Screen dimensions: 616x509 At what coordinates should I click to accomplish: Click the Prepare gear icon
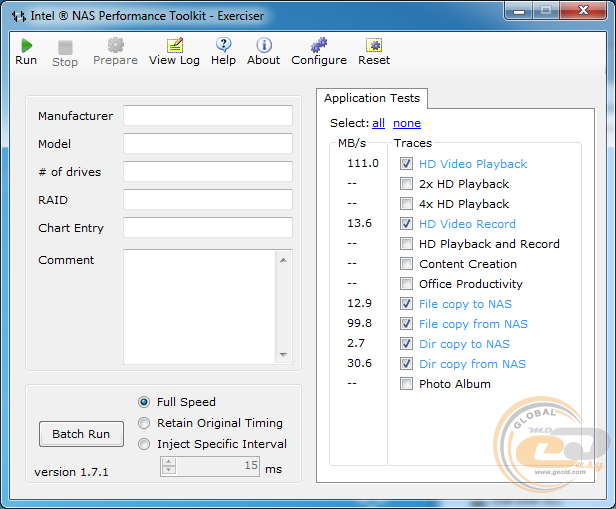pyautogui.click(x=116, y=45)
